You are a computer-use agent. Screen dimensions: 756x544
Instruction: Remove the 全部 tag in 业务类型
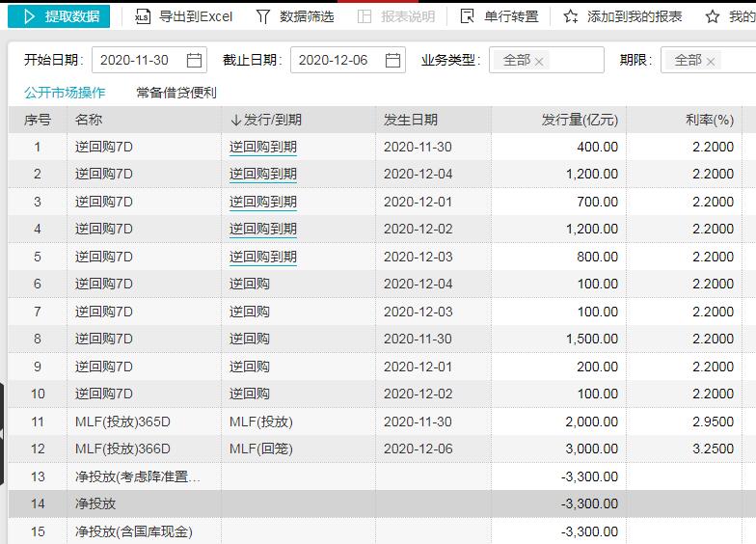[539, 62]
